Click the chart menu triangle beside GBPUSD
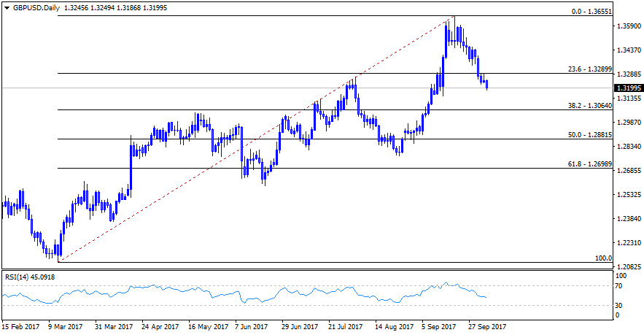 tap(7, 7)
